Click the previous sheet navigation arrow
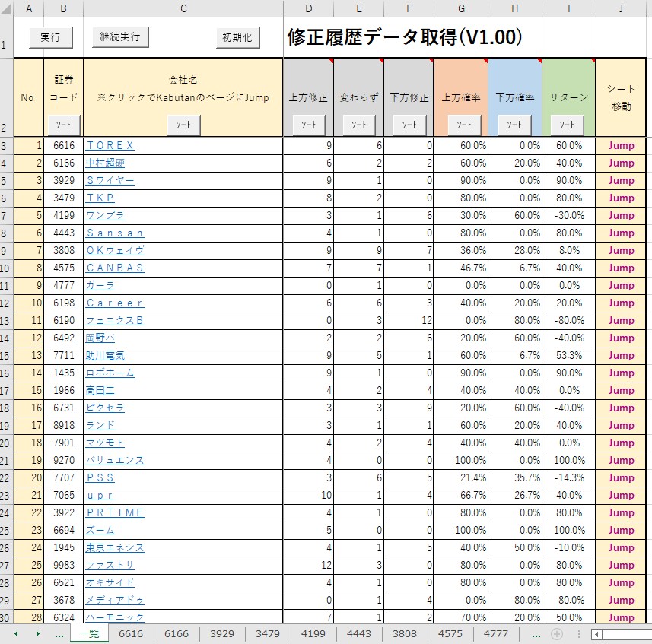Viewport: 652px width, 644px height. [16, 634]
